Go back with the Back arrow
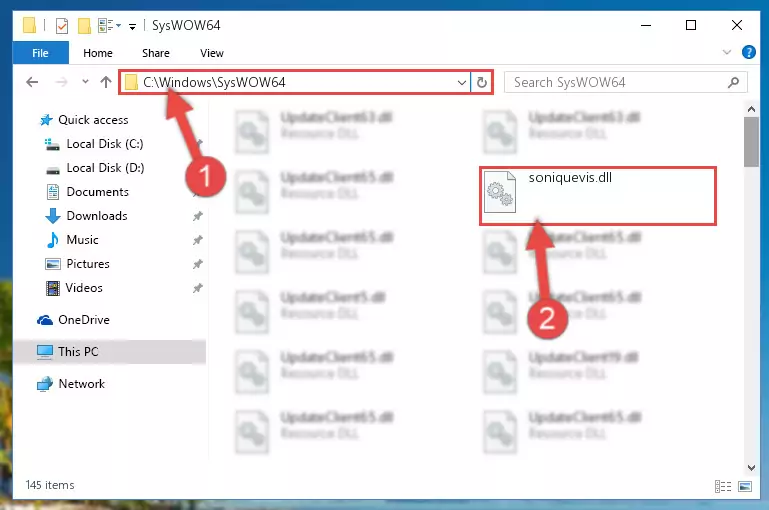The image size is (769, 510). (32, 82)
